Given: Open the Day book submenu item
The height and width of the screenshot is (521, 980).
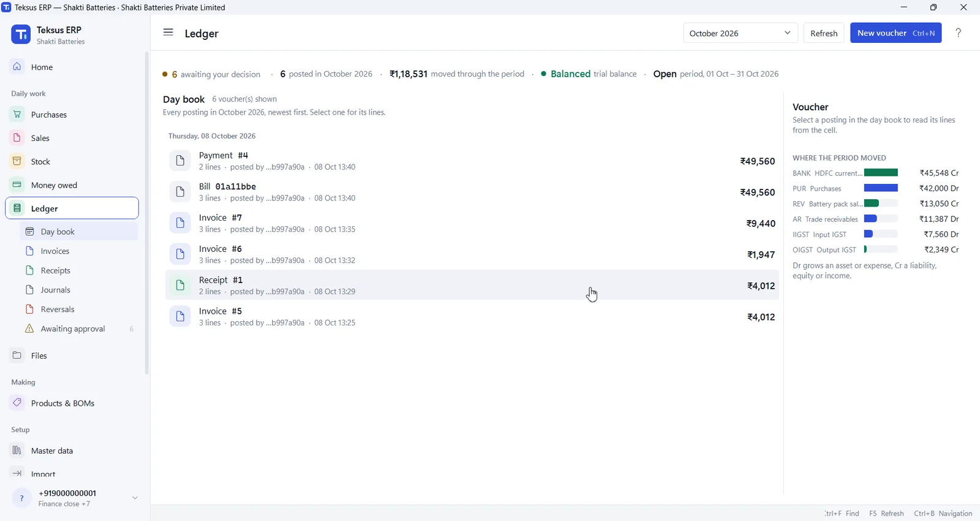Looking at the screenshot, I should pyautogui.click(x=79, y=232).
